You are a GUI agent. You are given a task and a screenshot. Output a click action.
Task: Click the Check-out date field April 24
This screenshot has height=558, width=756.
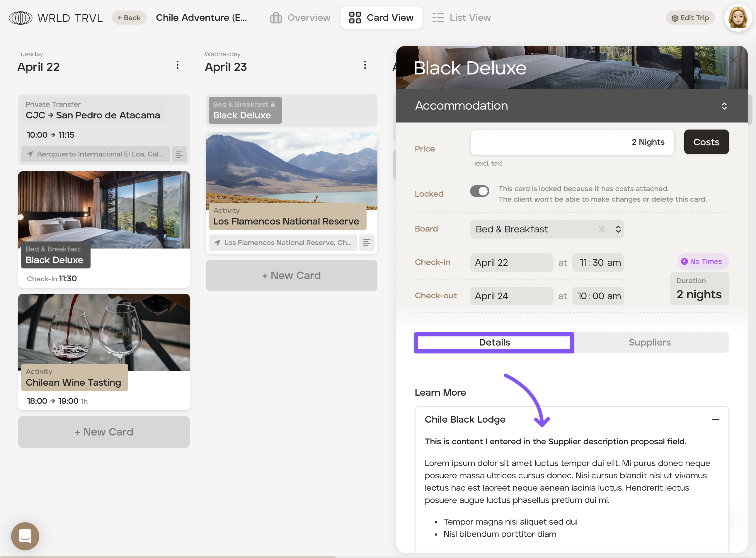click(x=511, y=296)
